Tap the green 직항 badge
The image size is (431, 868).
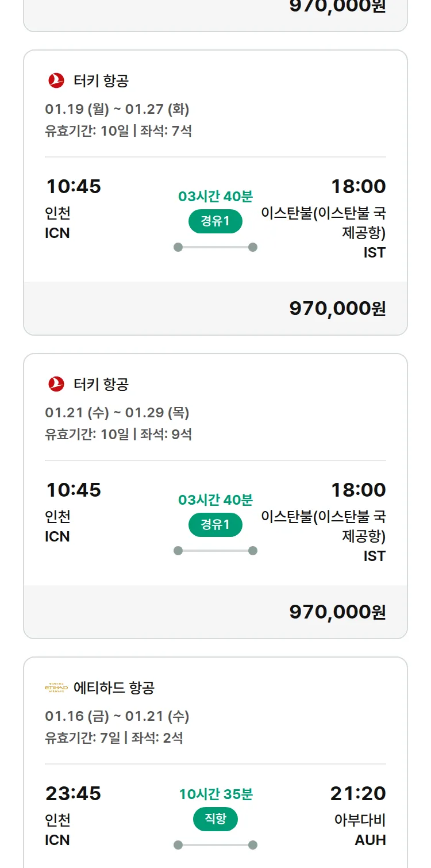215,819
